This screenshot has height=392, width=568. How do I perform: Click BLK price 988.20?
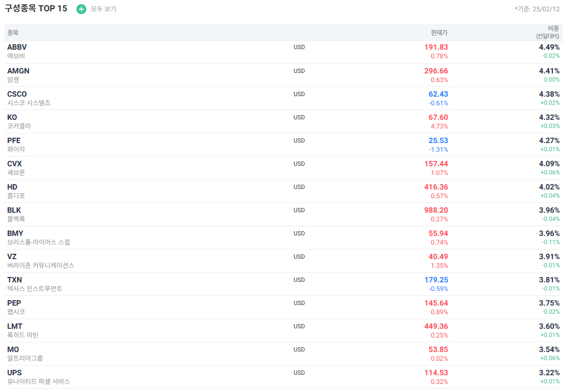(x=436, y=209)
